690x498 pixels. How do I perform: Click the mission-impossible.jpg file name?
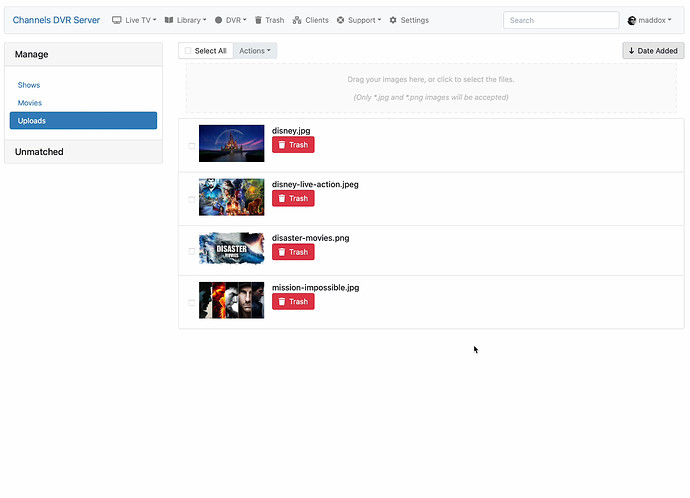[x=316, y=288]
